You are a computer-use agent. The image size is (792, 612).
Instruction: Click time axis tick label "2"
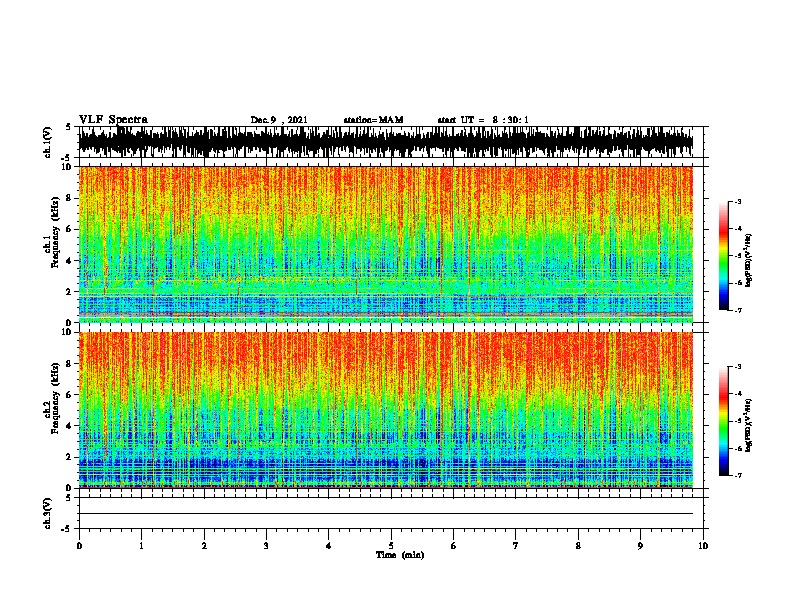pyautogui.click(x=204, y=546)
